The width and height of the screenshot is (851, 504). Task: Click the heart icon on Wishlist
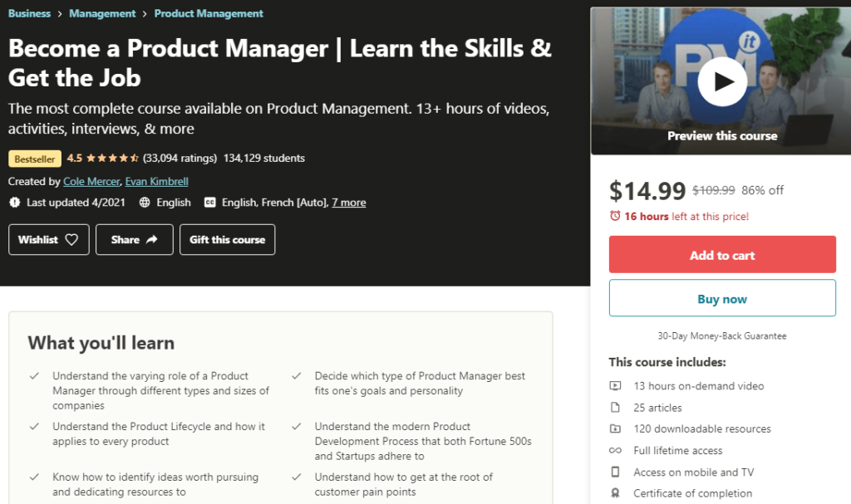[x=71, y=240]
